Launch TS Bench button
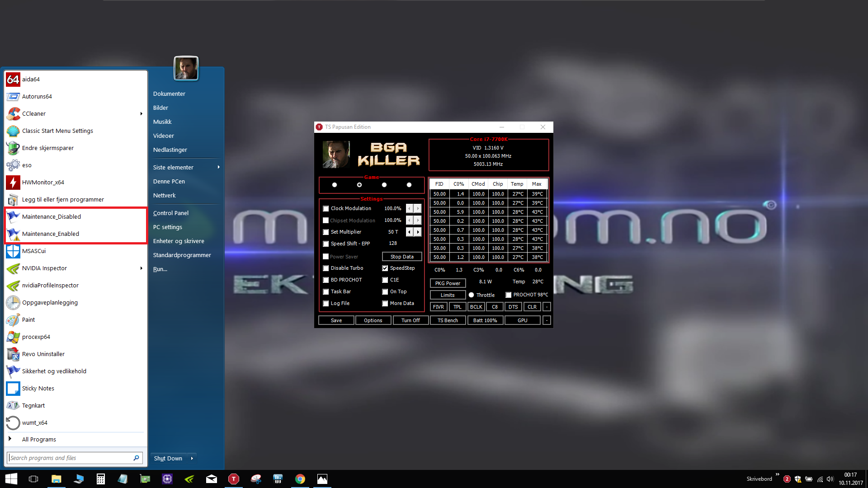 click(448, 320)
